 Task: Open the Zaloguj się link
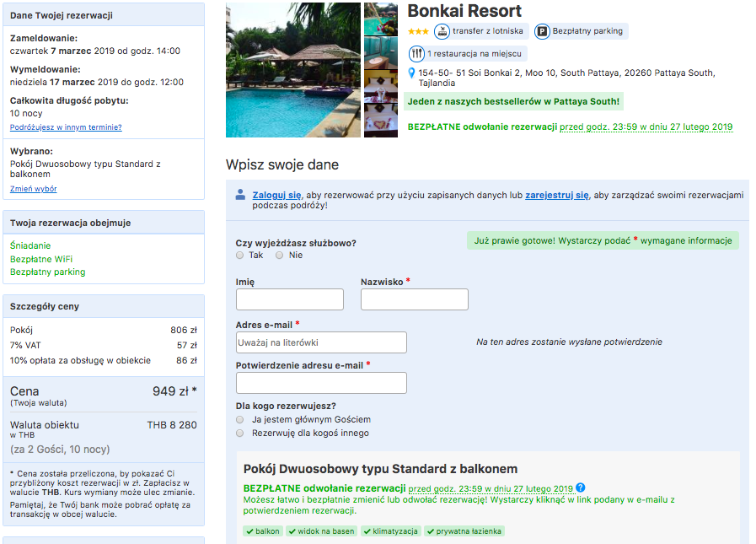point(276,195)
